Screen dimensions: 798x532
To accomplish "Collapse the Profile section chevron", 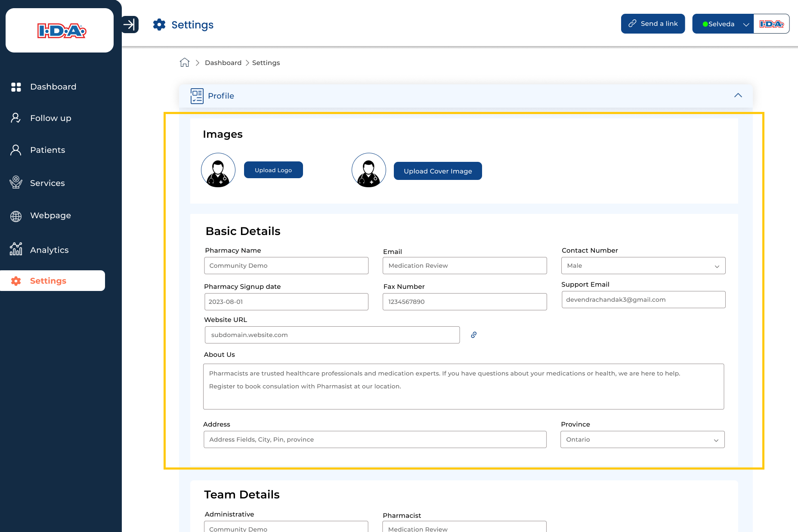I will [x=738, y=96].
